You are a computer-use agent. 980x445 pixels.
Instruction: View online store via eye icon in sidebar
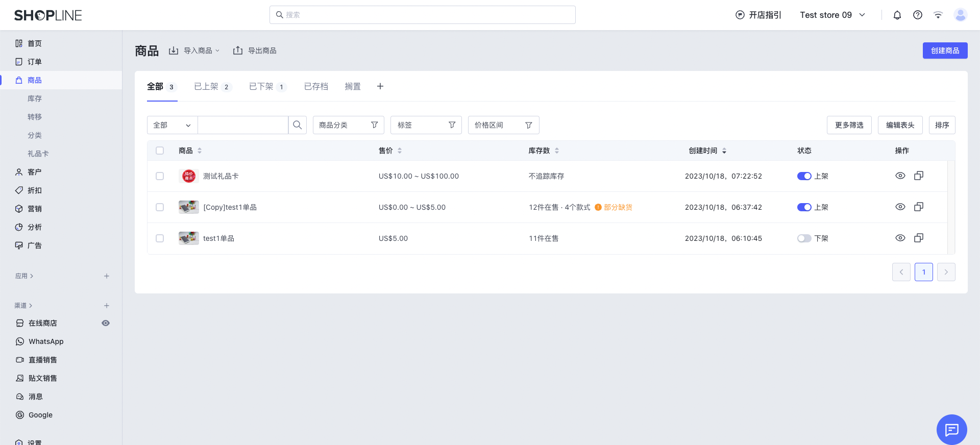106,323
